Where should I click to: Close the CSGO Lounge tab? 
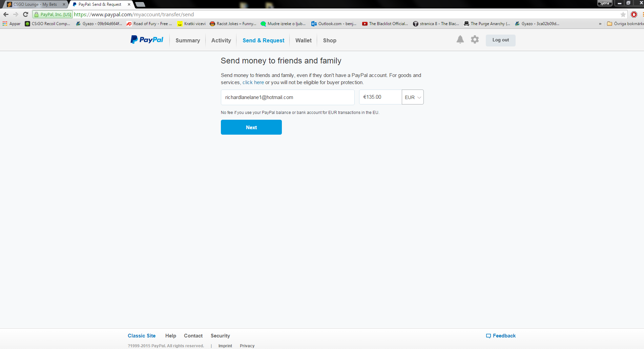tap(64, 4)
